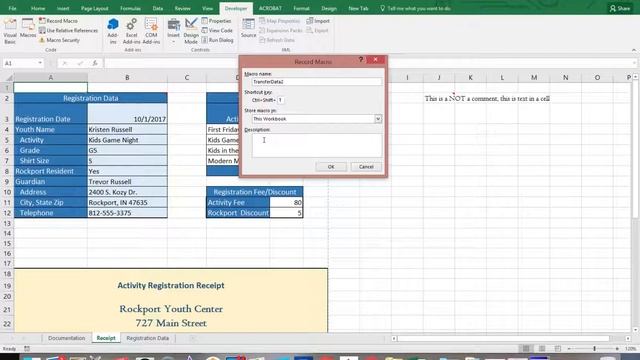Select column B header
Image resolution: width=640 pixels, height=360 pixels.
[127, 78]
